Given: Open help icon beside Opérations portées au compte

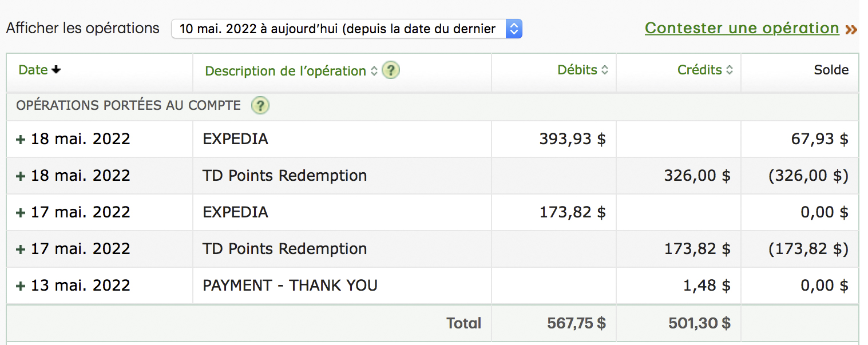Looking at the screenshot, I should (x=260, y=105).
